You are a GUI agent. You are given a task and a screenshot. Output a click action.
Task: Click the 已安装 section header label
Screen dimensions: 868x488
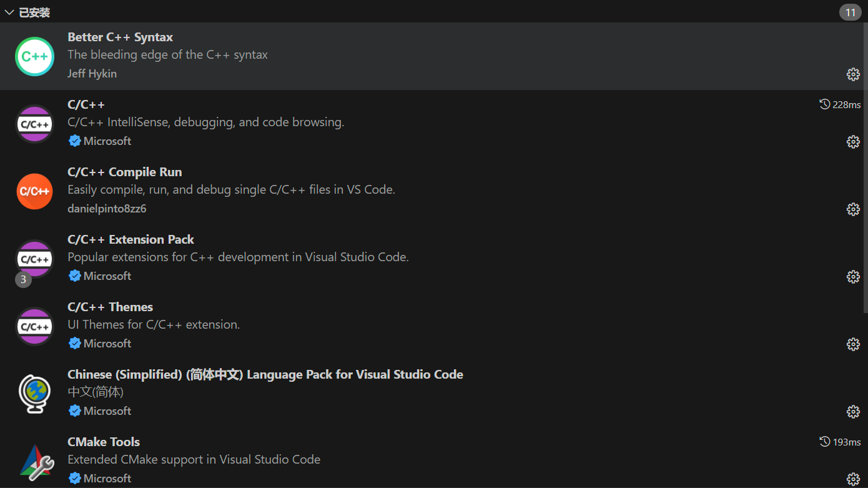(x=34, y=12)
